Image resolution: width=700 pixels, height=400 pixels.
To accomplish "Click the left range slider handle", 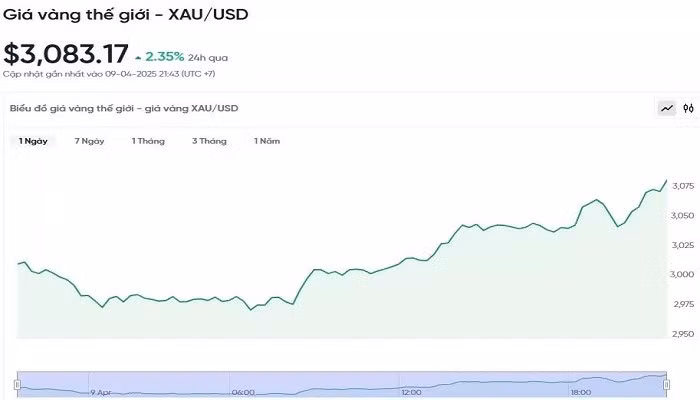I will point(16,383).
